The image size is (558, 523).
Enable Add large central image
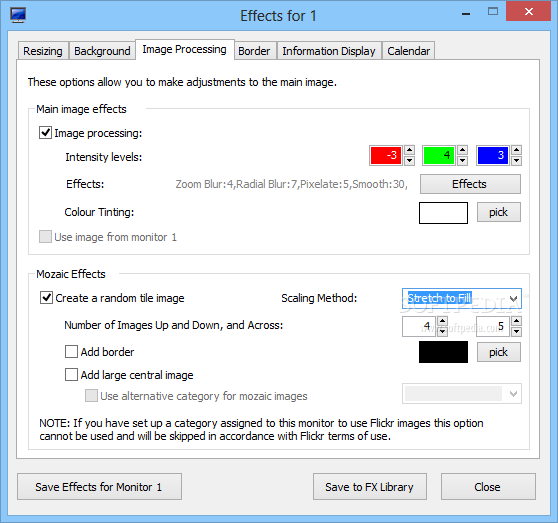pyautogui.click(x=71, y=375)
